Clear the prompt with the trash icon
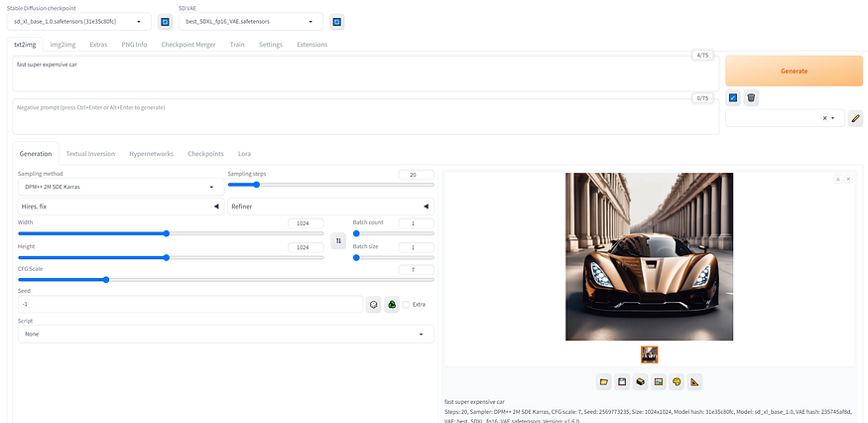 (x=751, y=98)
